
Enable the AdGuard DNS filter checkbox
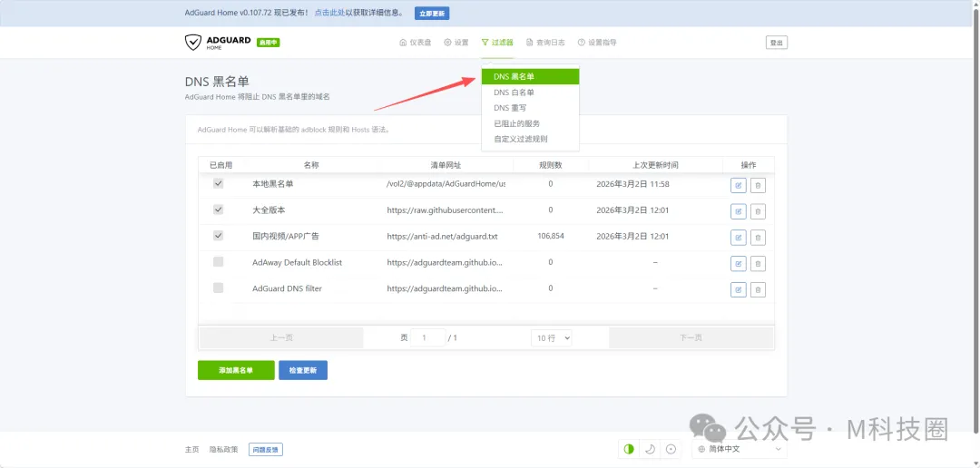pos(218,288)
